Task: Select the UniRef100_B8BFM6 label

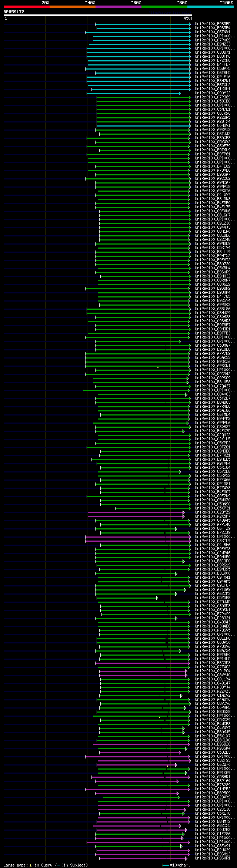Action: (x=213, y=56)
